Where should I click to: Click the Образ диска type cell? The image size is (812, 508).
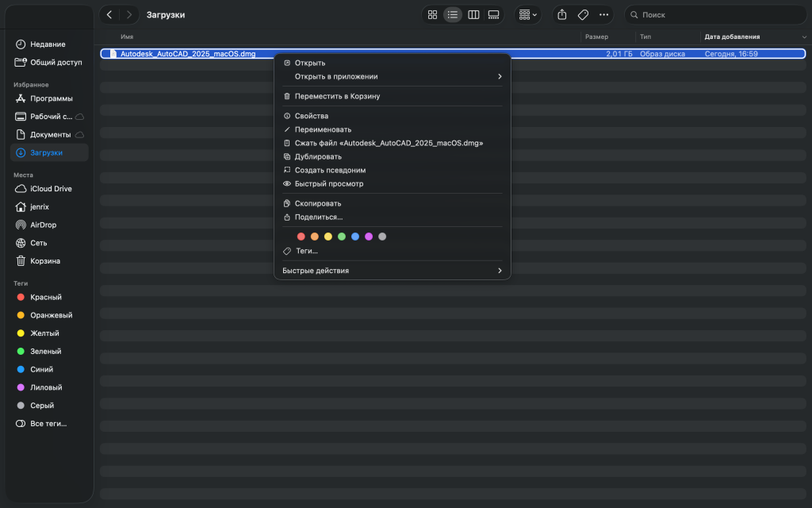(662, 54)
